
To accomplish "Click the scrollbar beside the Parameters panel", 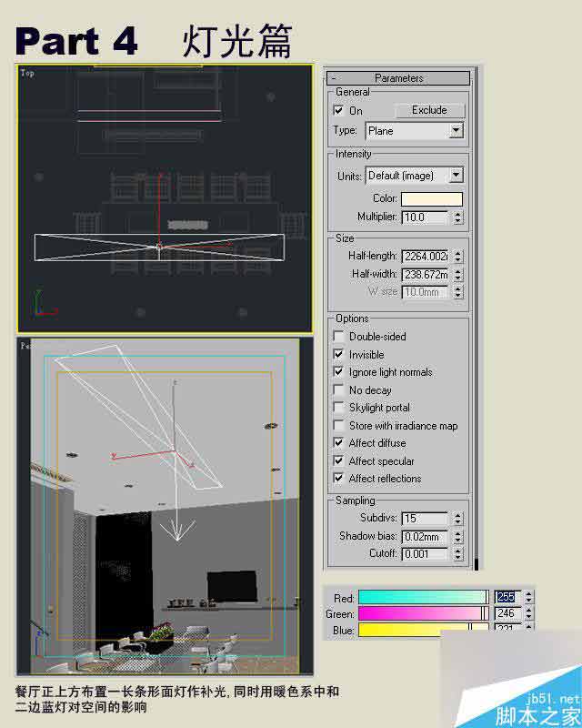I will 477,318.
